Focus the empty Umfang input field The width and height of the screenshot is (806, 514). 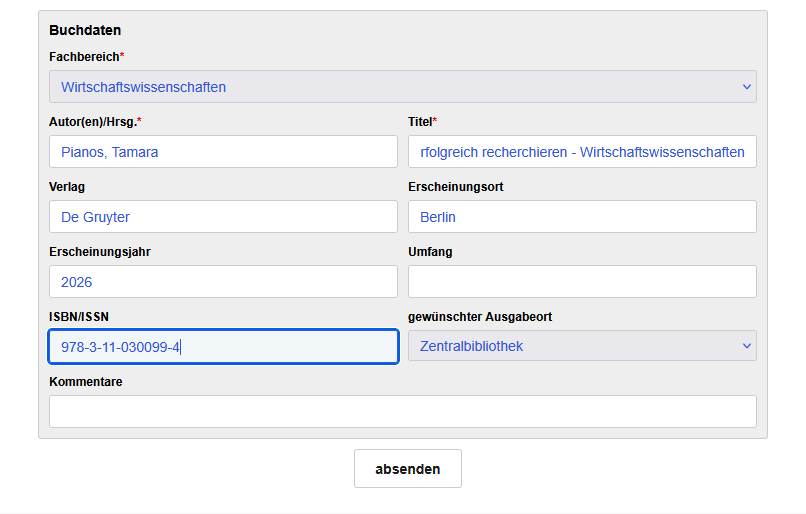(582, 282)
